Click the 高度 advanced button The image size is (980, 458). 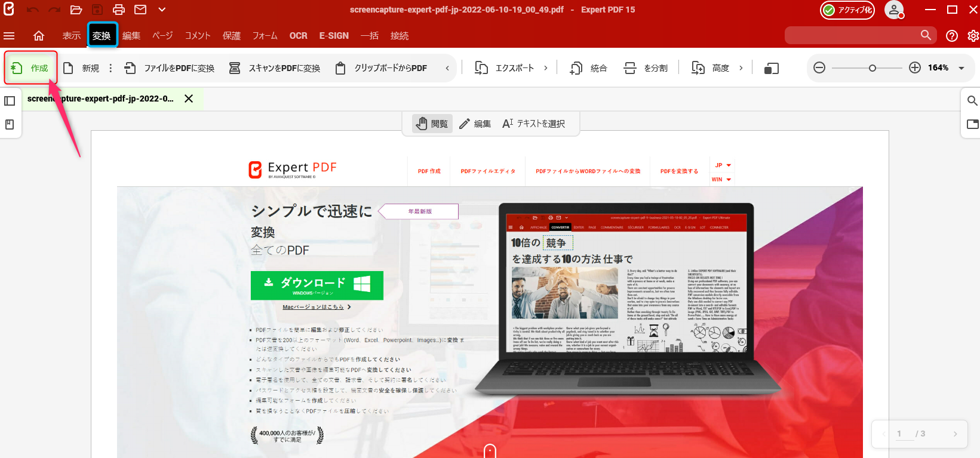coord(710,68)
